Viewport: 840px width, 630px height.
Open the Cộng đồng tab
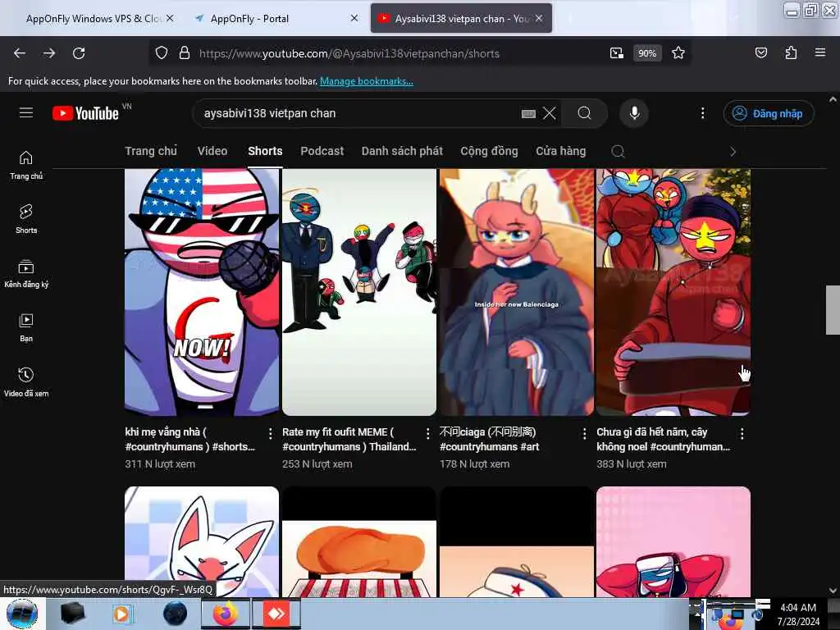click(x=489, y=151)
